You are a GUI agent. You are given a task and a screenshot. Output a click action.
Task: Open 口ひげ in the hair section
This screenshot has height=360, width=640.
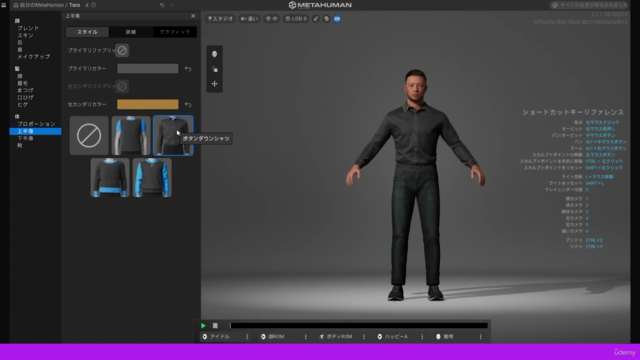coord(25,98)
